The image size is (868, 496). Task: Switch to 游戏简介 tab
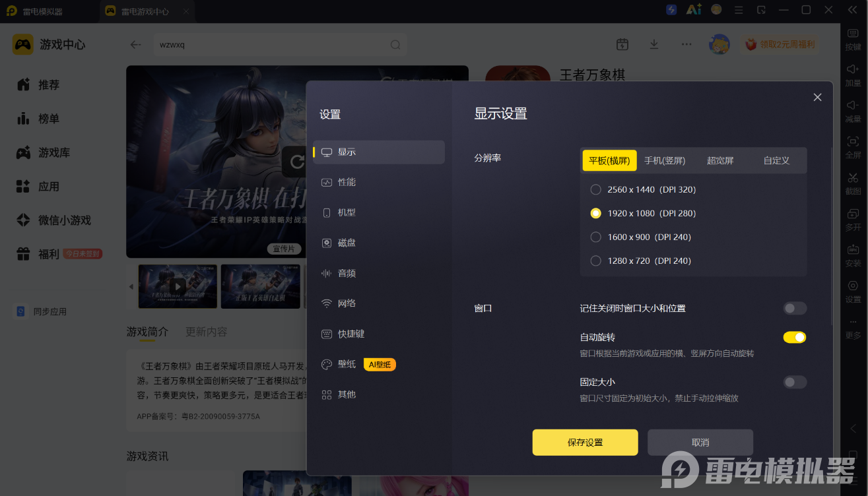pyautogui.click(x=147, y=332)
